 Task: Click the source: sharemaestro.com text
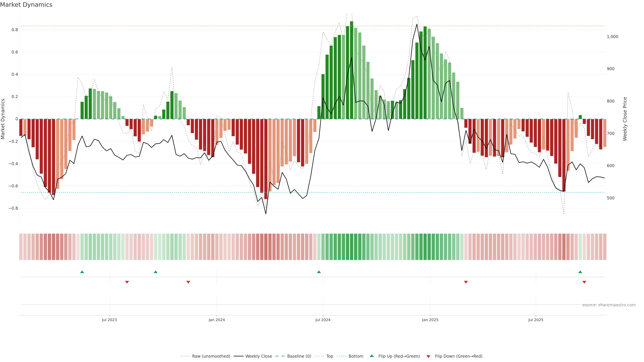tap(609, 305)
